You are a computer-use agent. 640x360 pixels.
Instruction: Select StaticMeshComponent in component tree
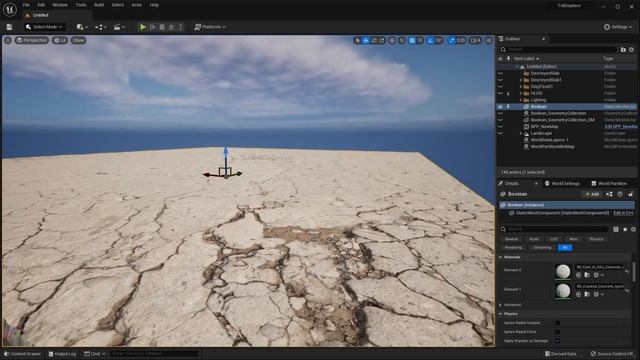click(x=562, y=213)
